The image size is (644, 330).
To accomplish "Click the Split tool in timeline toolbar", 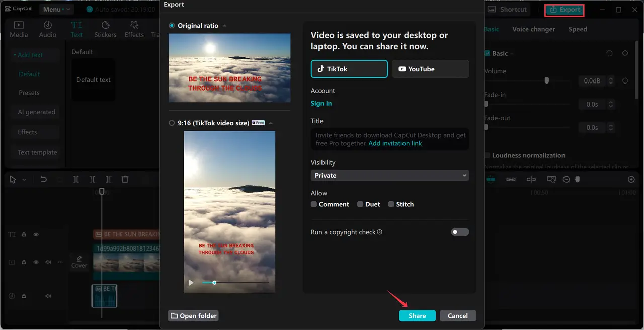I will click(76, 179).
